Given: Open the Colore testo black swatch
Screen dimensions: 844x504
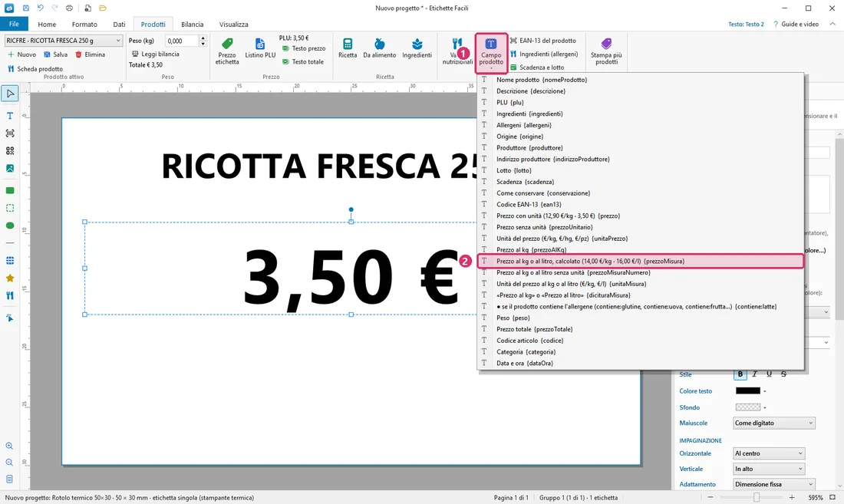Looking at the screenshot, I should coord(747,391).
